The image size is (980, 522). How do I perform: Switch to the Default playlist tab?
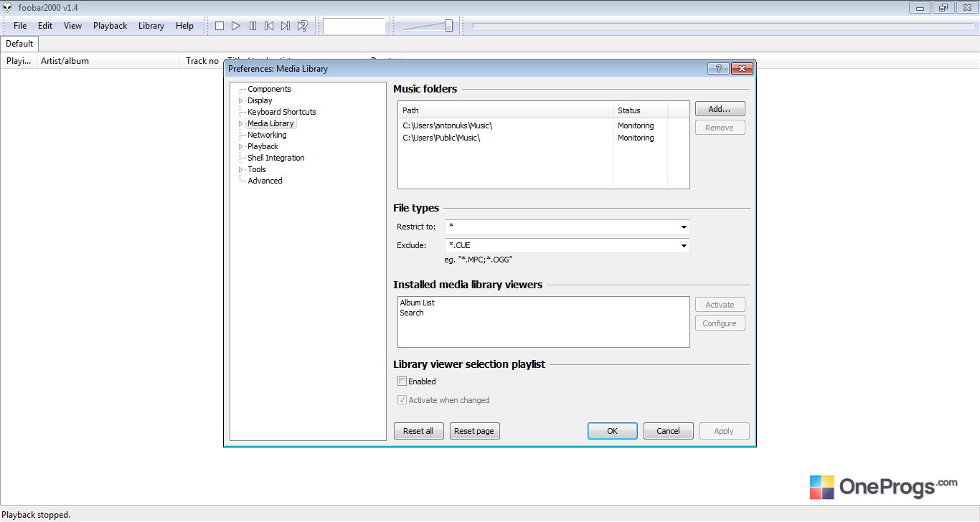click(19, 44)
